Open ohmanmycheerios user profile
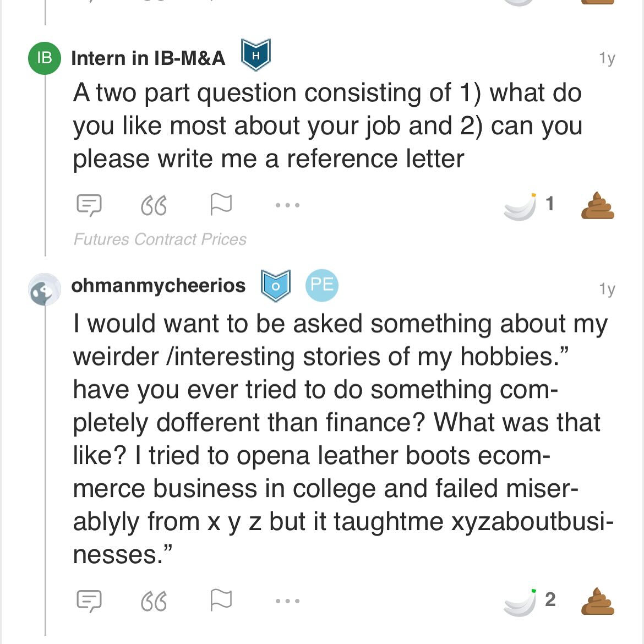The width and height of the screenshot is (644, 644). click(159, 286)
